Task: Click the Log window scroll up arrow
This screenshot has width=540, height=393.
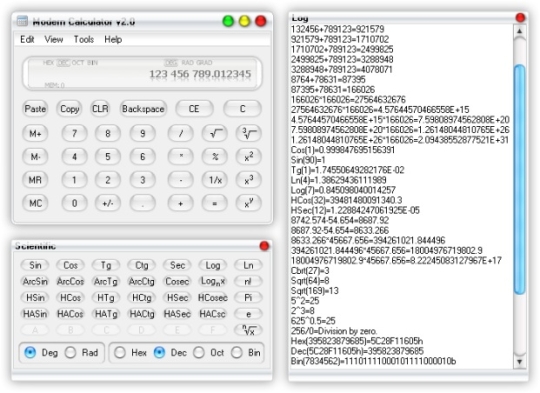Action: click(x=520, y=31)
